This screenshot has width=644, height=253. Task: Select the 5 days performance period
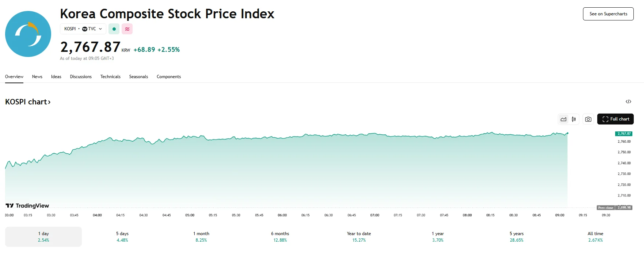[122, 236]
